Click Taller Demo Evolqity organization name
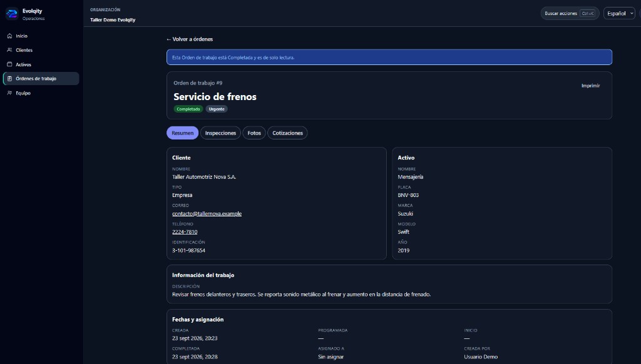 [x=113, y=19]
